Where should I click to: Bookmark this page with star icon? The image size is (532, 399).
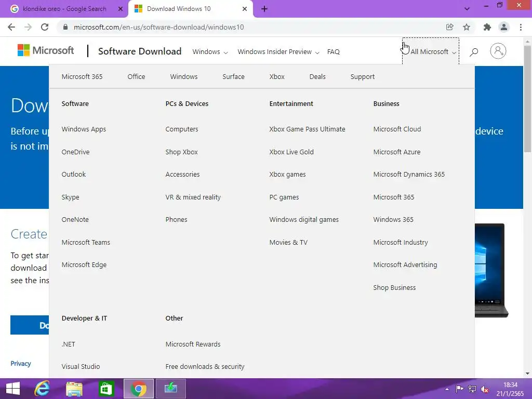pyautogui.click(x=467, y=27)
